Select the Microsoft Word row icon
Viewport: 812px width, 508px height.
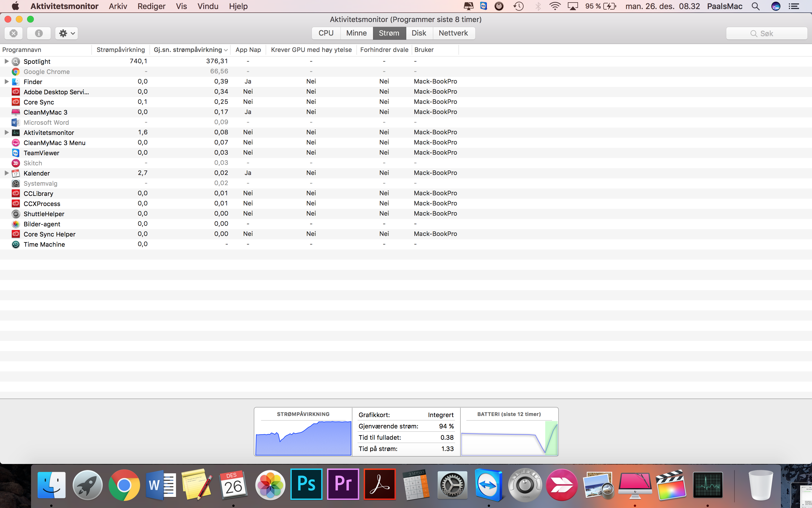pos(16,122)
